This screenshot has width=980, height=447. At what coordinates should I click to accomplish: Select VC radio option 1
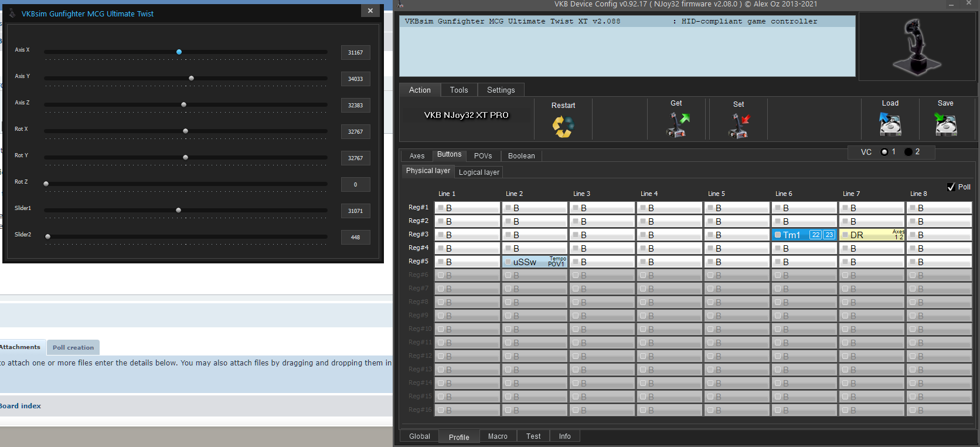coord(884,152)
